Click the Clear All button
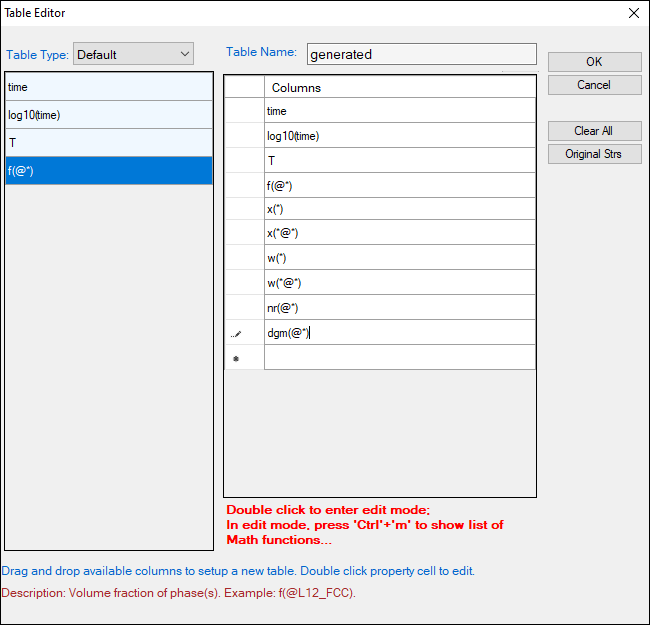650x625 pixels. click(594, 131)
